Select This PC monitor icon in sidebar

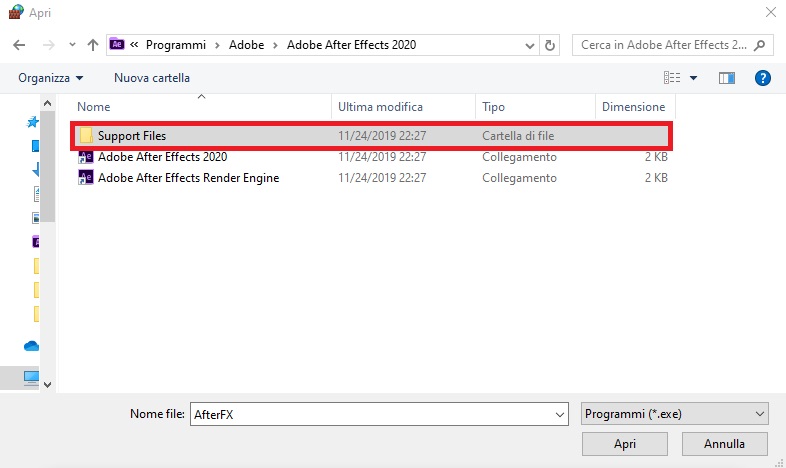(31, 378)
